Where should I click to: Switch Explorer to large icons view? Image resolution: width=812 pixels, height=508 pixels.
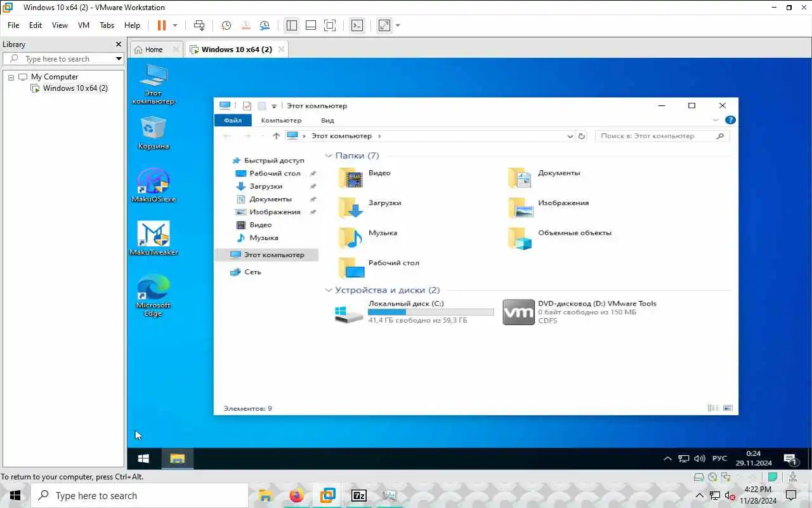pyautogui.click(x=728, y=408)
